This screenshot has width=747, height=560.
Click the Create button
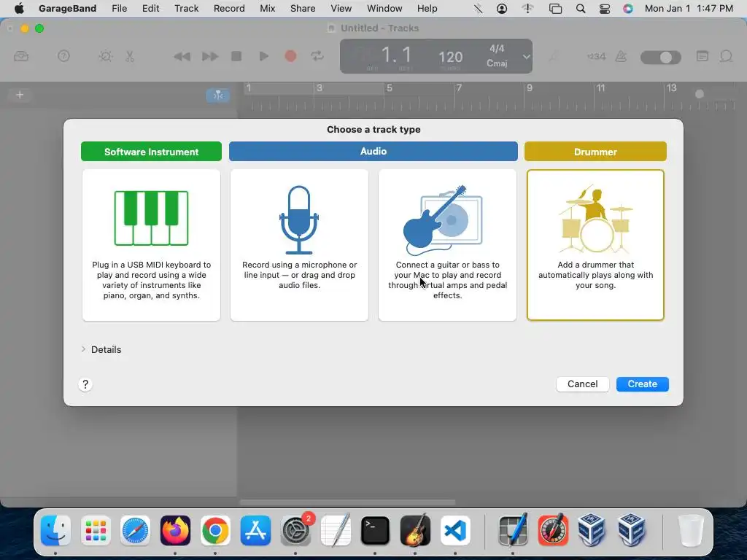(x=642, y=384)
